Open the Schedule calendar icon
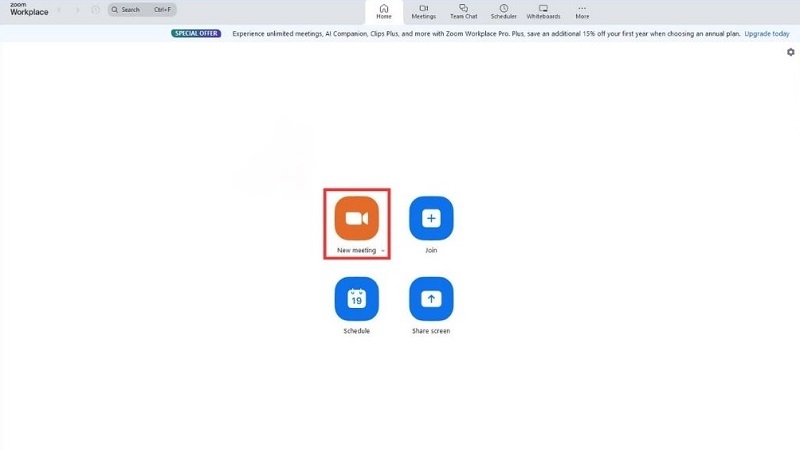 tap(356, 298)
